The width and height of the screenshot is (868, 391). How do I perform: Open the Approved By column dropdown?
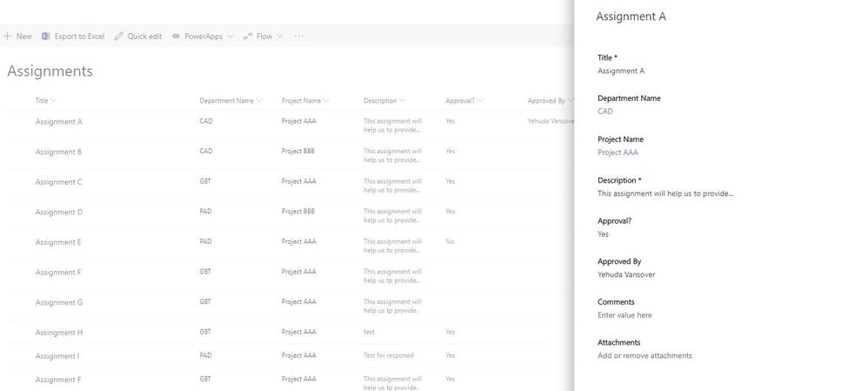pyautogui.click(x=570, y=101)
